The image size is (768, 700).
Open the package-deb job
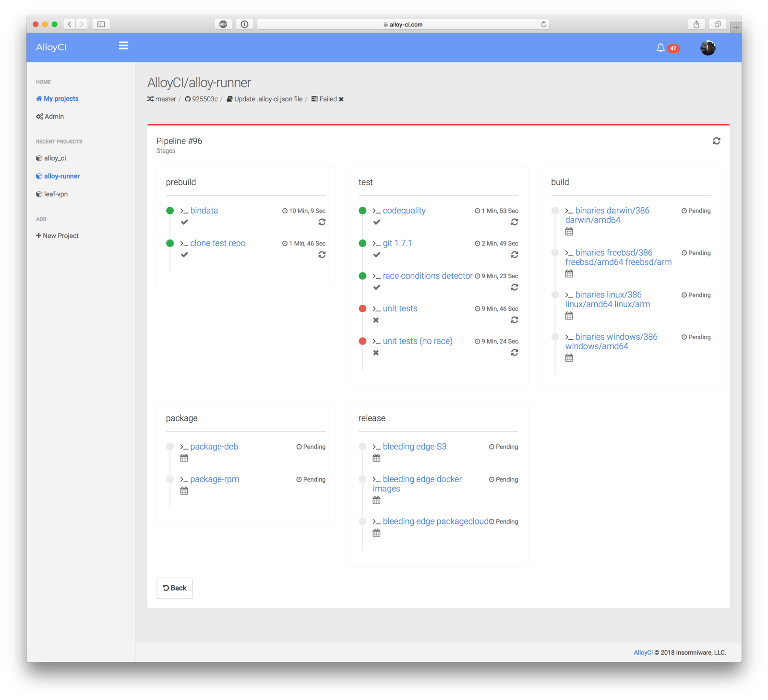[214, 447]
